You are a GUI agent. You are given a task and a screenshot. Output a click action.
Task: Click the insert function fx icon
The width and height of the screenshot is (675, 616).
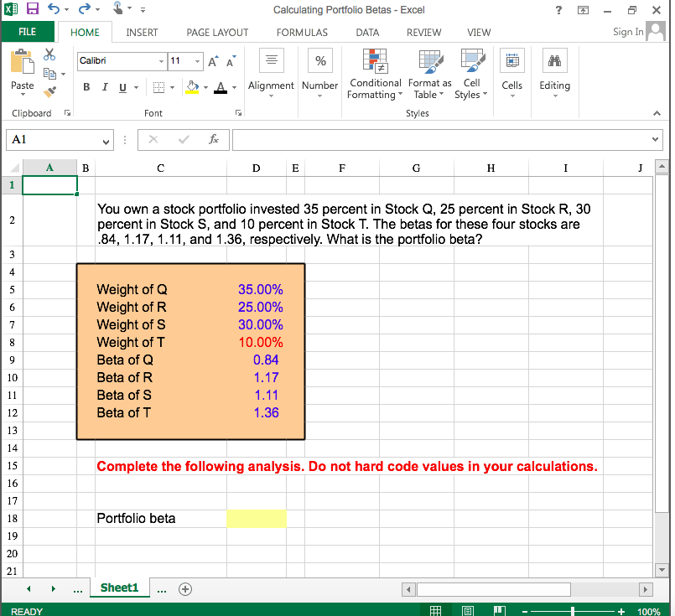coord(214,139)
